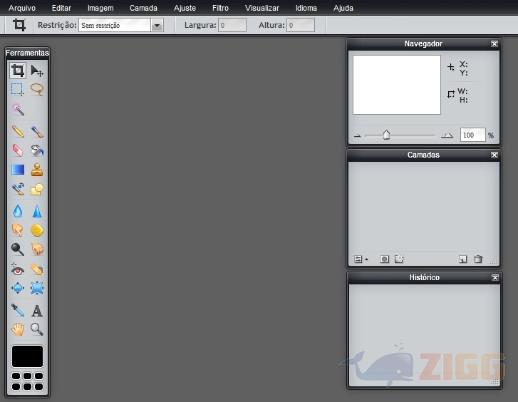This screenshot has height=402, width=518.
Task: Choose the Blur (water drop) tool
Action: coord(18,211)
